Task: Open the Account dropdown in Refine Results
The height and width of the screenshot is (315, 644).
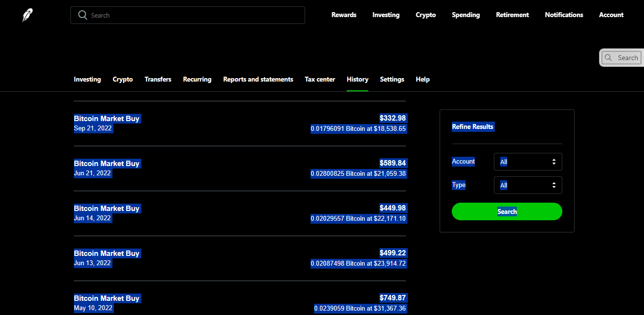Action: [x=528, y=162]
